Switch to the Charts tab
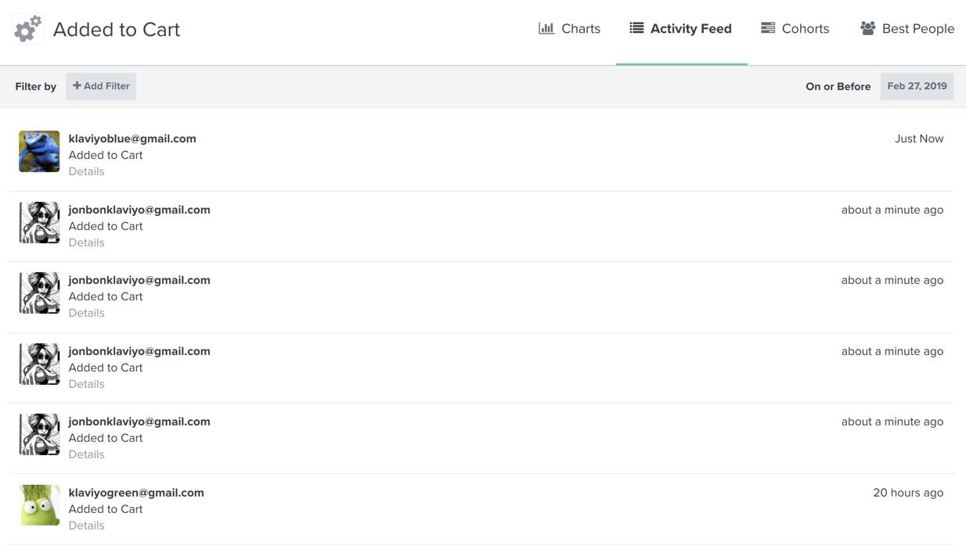Image resolution: width=966 pixels, height=560 pixels. 579,27
